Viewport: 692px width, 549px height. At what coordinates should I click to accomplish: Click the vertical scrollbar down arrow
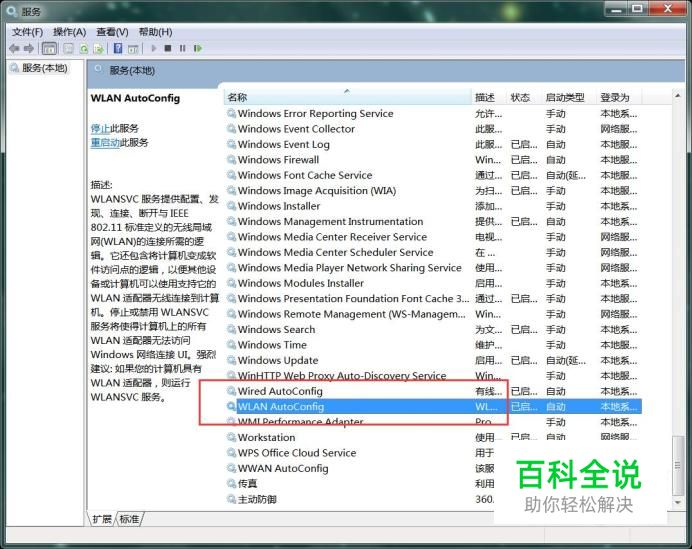pos(677,503)
